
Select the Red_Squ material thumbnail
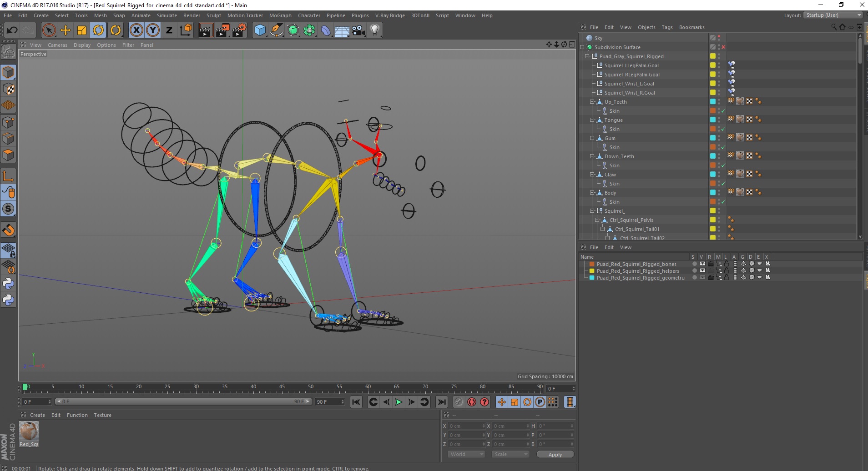pyautogui.click(x=29, y=431)
